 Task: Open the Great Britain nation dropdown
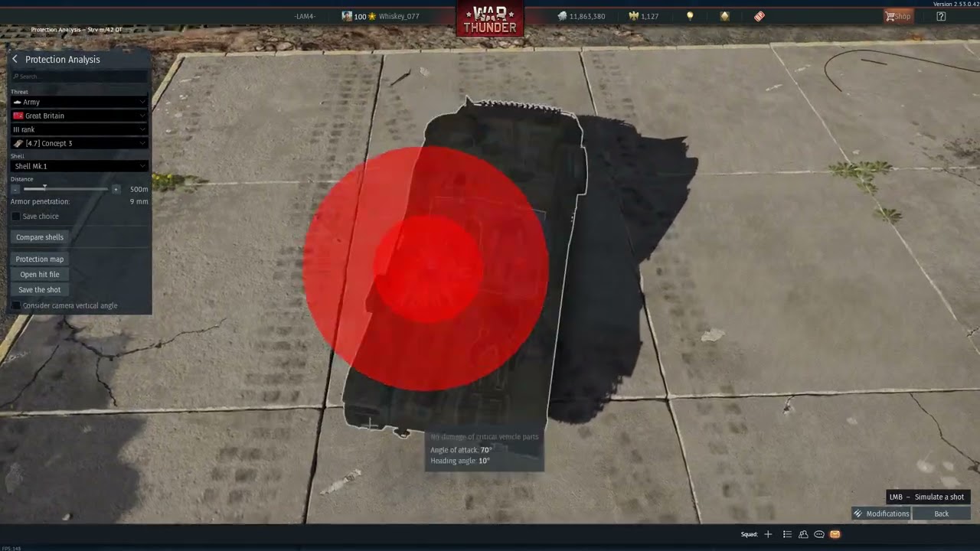click(80, 116)
